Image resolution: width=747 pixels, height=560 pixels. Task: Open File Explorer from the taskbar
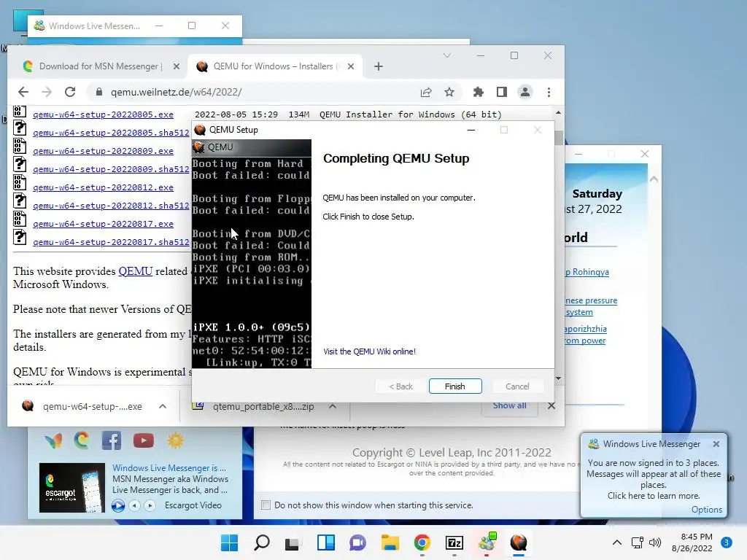(390, 542)
